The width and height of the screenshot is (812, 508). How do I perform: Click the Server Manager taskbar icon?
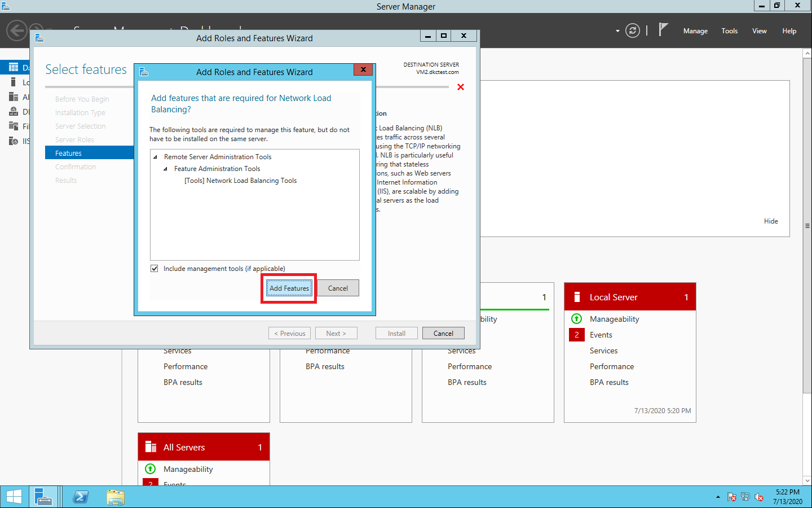[x=43, y=497]
